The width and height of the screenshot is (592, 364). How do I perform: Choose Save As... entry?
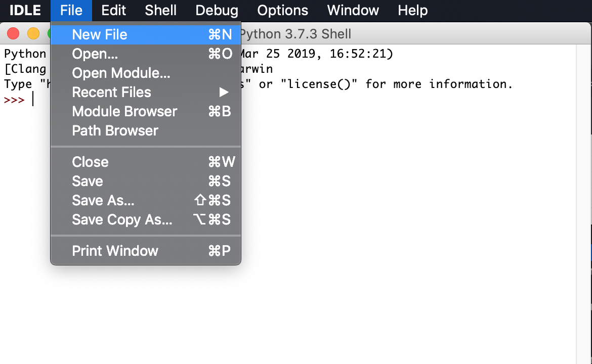click(x=146, y=201)
